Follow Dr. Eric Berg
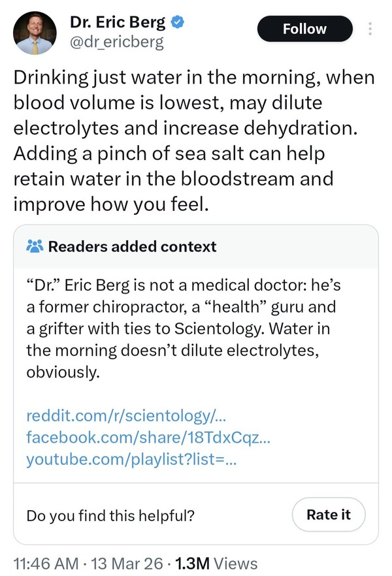The image size is (392, 576). tap(304, 29)
